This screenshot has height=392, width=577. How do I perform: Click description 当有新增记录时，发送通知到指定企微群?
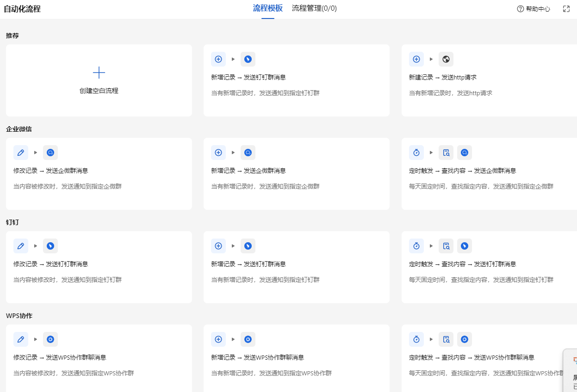pos(266,186)
